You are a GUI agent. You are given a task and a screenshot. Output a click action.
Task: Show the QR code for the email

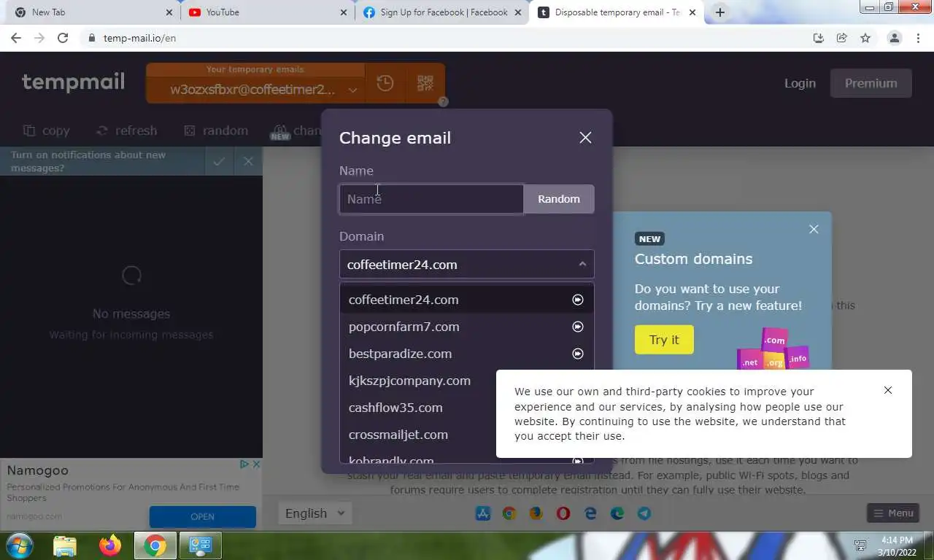point(425,83)
